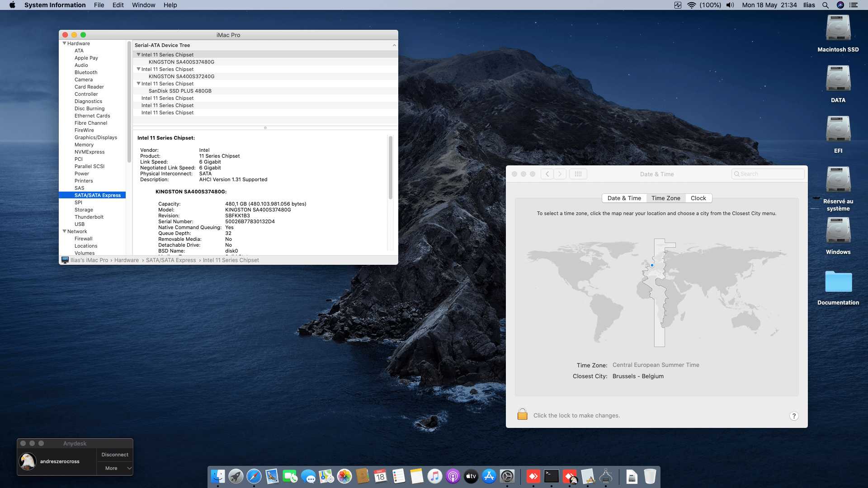Open the Apple menu

coord(12,5)
